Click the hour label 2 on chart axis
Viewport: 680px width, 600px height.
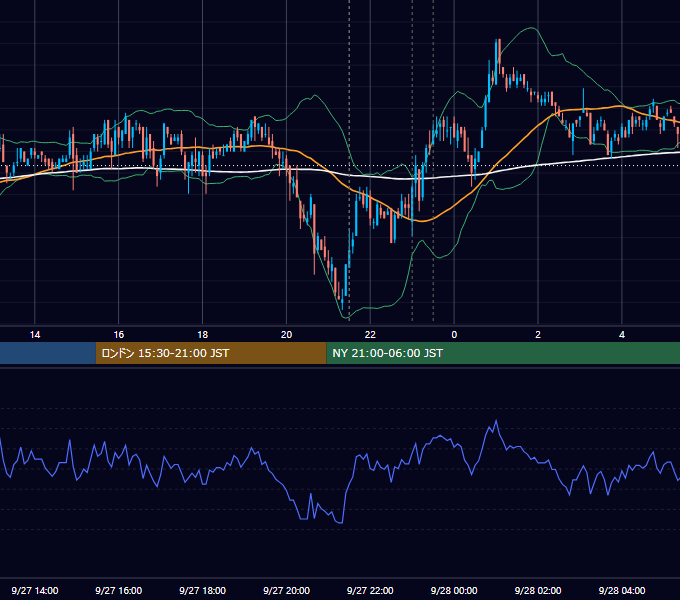(538, 335)
